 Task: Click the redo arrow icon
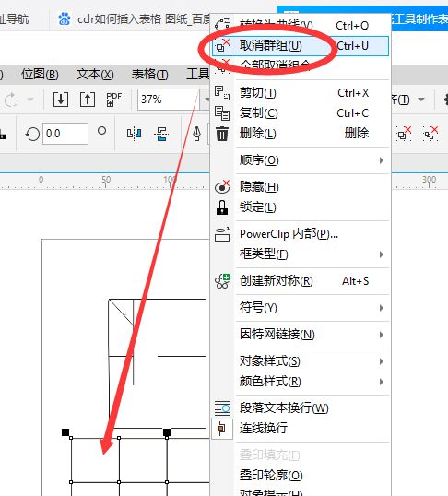[11, 100]
